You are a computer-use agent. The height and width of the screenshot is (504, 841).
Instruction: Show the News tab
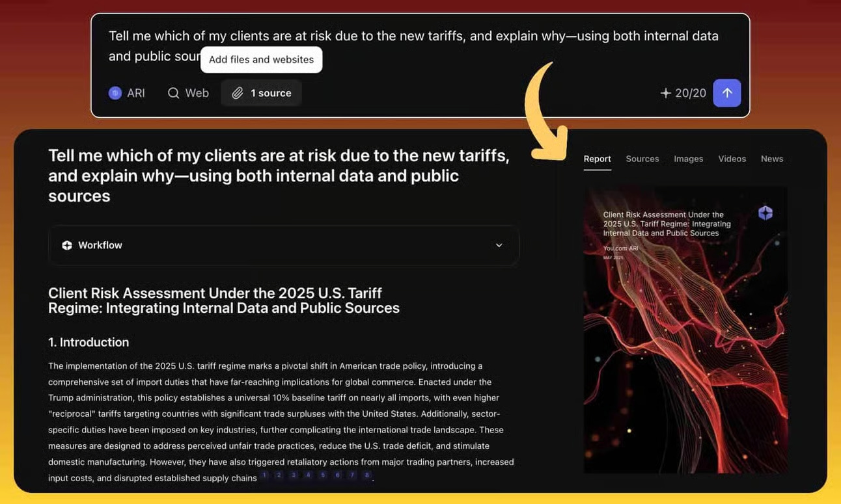(772, 159)
